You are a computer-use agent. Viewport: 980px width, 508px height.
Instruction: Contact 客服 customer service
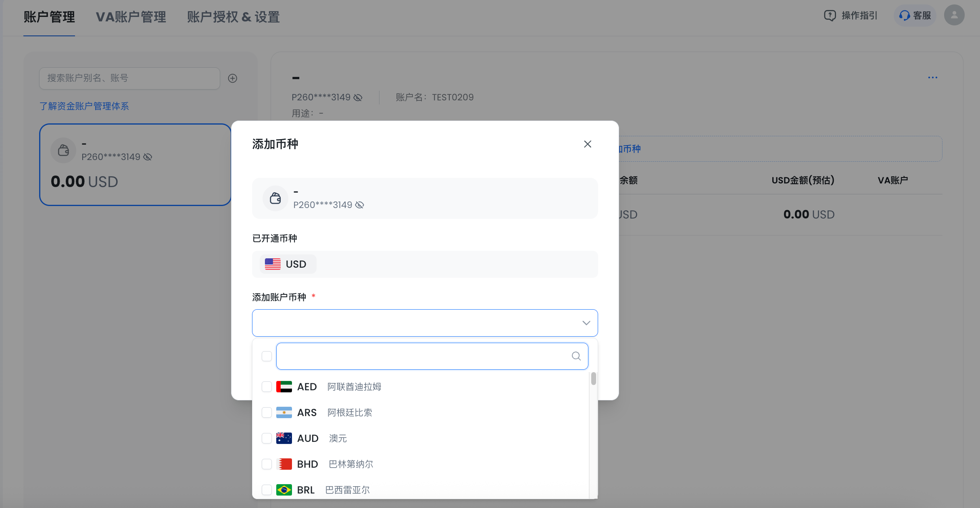pyautogui.click(x=915, y=15)
